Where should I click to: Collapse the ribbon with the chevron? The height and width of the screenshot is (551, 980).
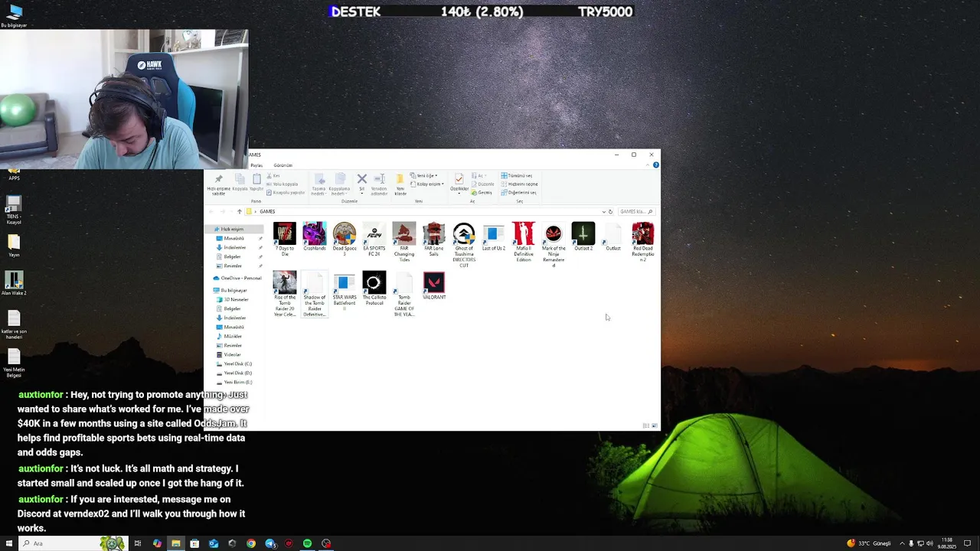(648, 165)
